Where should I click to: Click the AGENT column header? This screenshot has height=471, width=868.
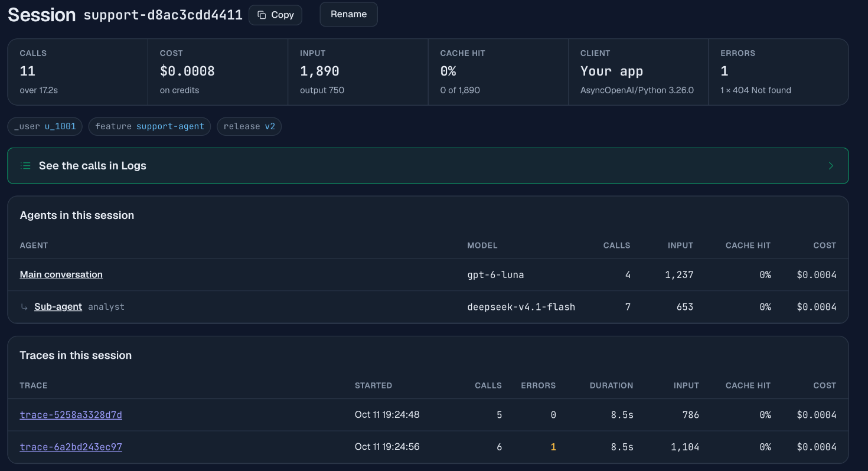coord(34,246)
